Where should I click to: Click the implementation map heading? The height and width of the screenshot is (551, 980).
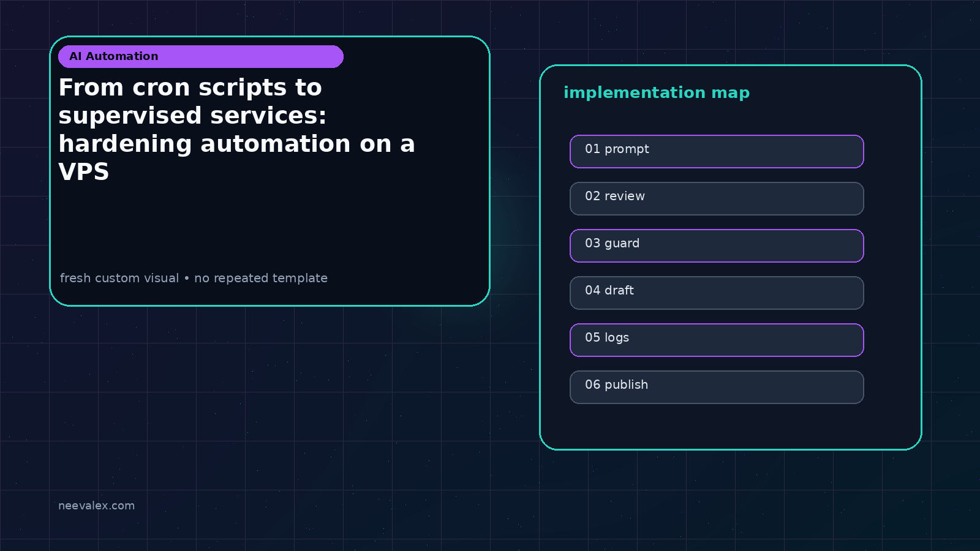point(657,93)
